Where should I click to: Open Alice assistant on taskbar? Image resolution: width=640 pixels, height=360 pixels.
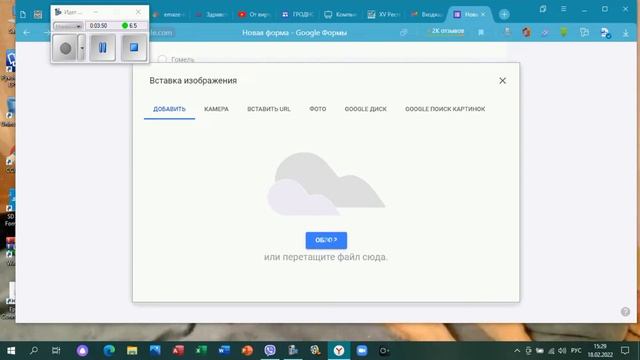82,351
